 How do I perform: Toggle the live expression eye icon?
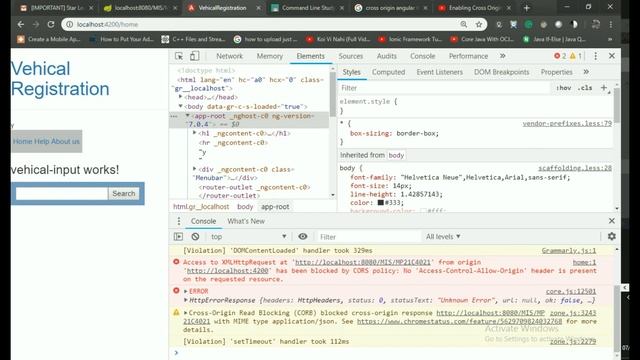coord(302,236)
